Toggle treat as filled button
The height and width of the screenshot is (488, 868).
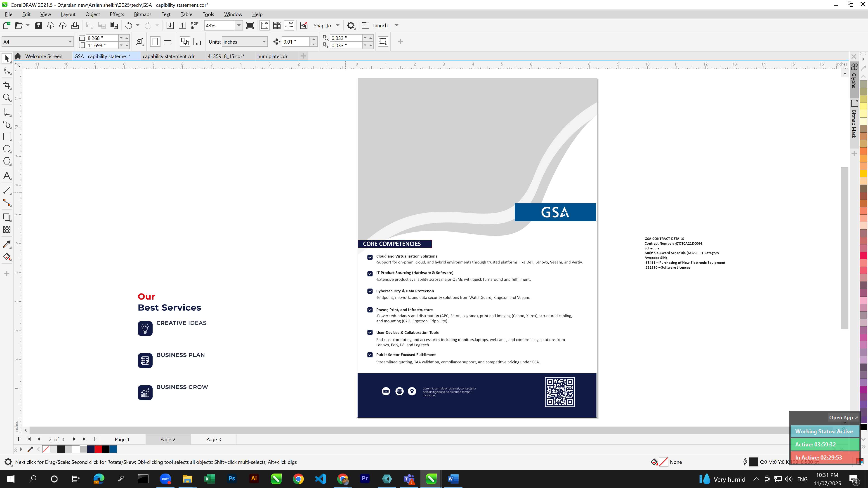coord(383,41)
